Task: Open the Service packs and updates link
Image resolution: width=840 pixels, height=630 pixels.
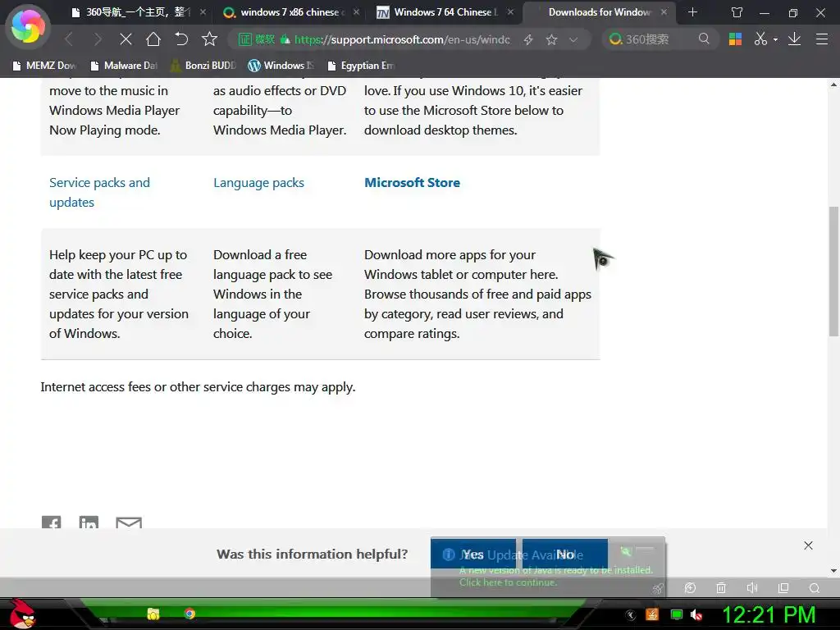Action: (x=99, y=192)
